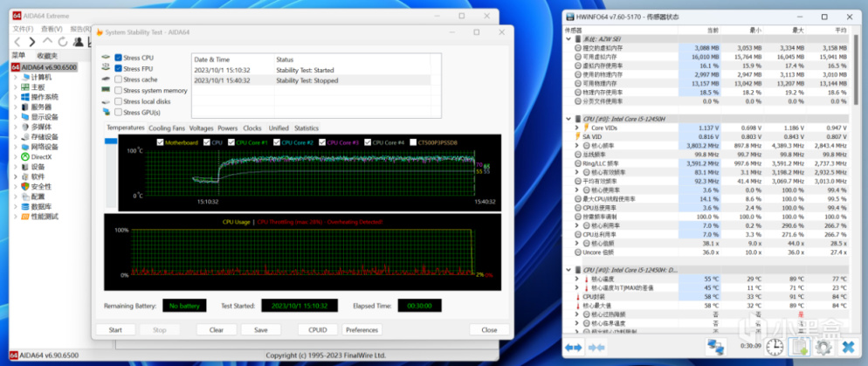Image resolution: width=868 pixels, height=366 pixels.
Task: Enable the Stress GPU(s) checkbox
Action: tap(119, 113)
